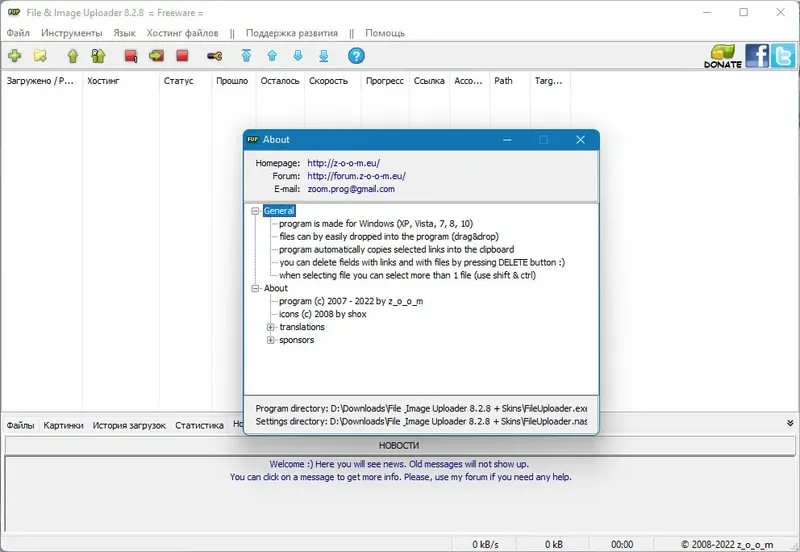Click the DONATE icon

point(723,56)
